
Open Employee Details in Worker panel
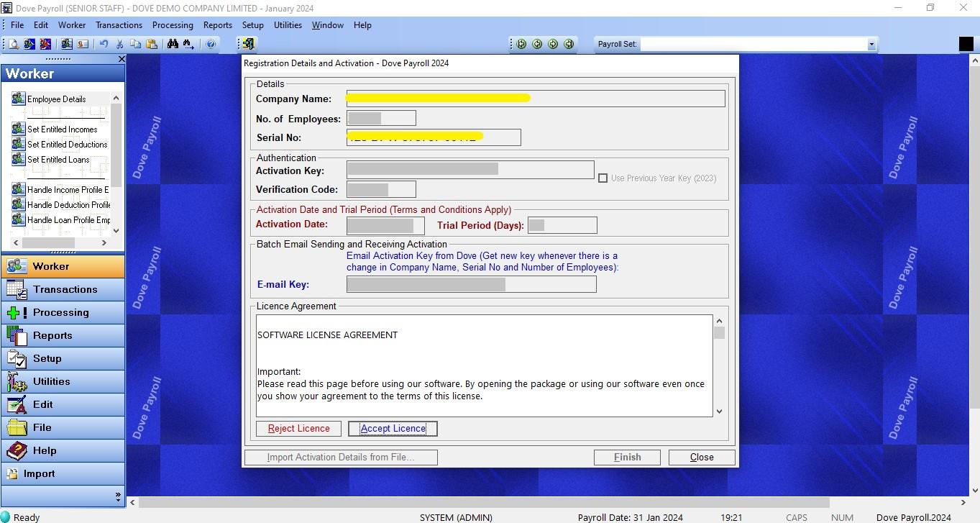tap(56, 99)
